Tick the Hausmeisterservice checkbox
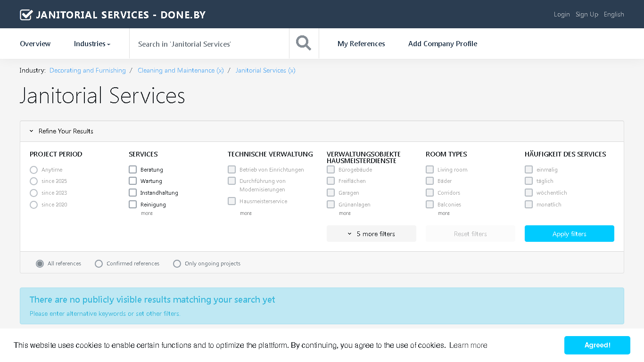The image size is (644, 362). point(231,201)
